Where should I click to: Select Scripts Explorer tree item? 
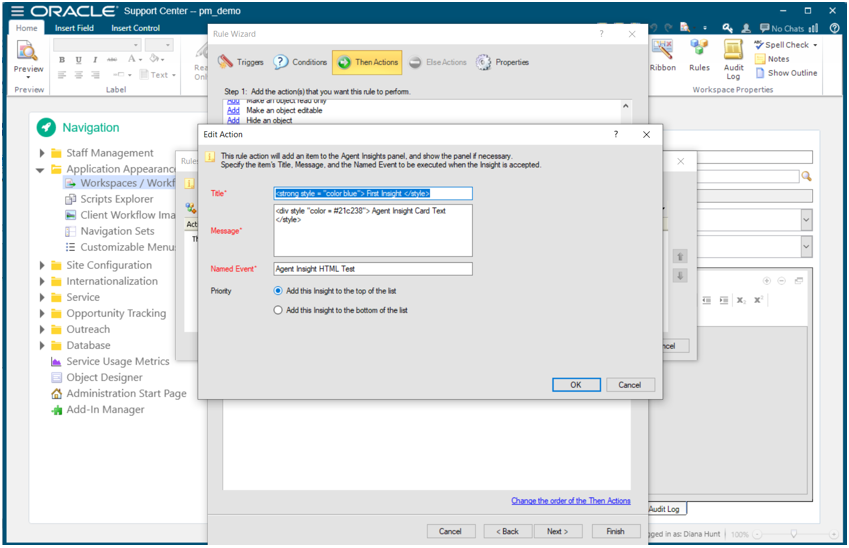point(109,199)
